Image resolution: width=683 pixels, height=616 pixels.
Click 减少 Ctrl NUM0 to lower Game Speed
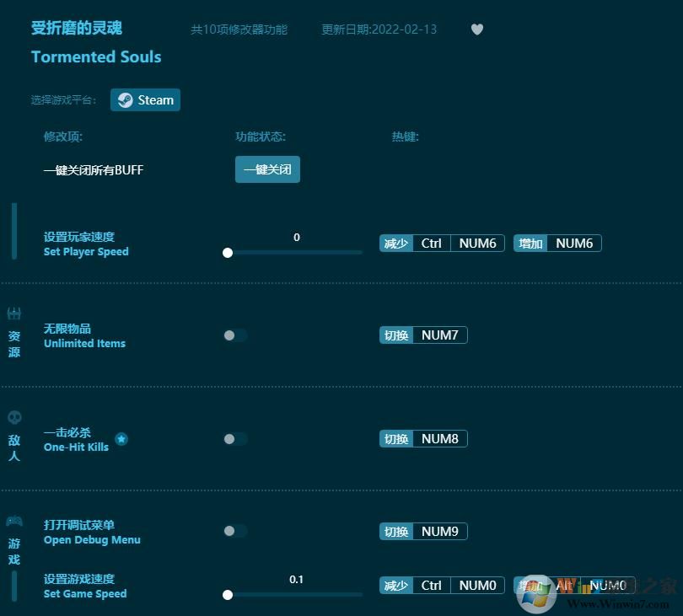[442, 585]
